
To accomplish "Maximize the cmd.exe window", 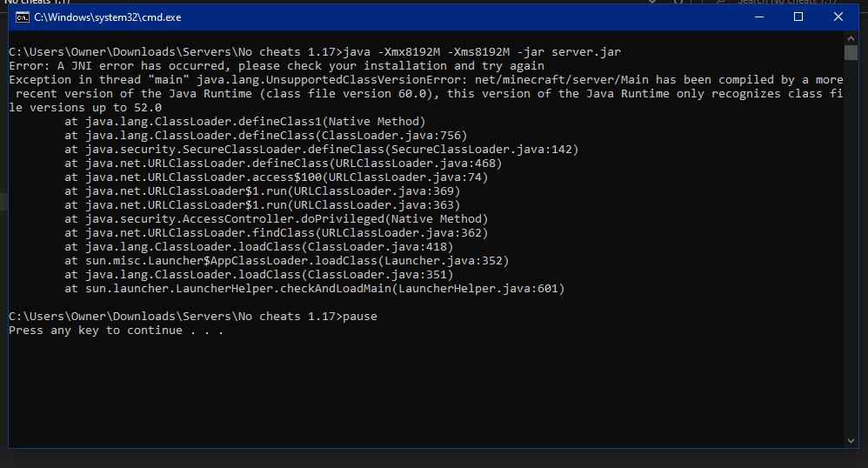I will pyautogui.click(x=798, y=17).
